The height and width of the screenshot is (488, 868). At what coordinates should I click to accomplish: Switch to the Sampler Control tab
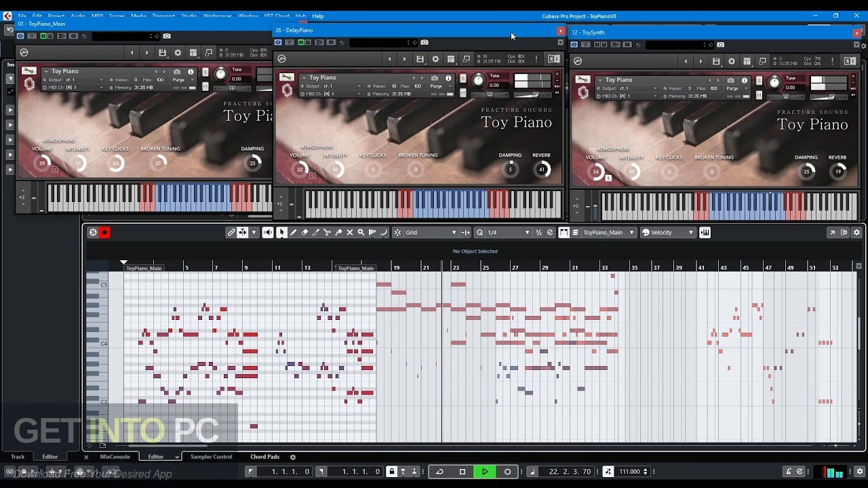tap(212, 457)
